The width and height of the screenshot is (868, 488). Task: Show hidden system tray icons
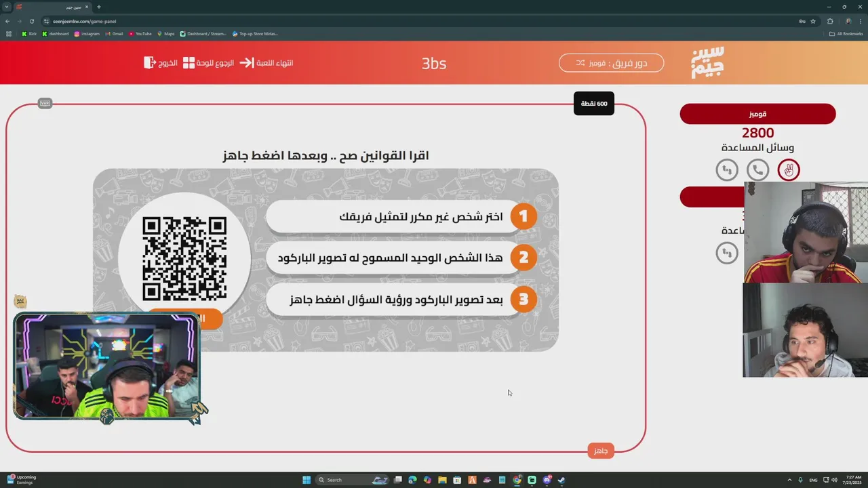pos(790,480)
